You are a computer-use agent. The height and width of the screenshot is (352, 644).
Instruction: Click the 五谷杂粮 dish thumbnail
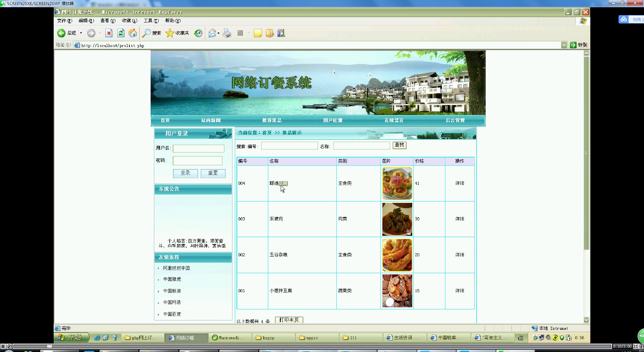coord(397,255)
